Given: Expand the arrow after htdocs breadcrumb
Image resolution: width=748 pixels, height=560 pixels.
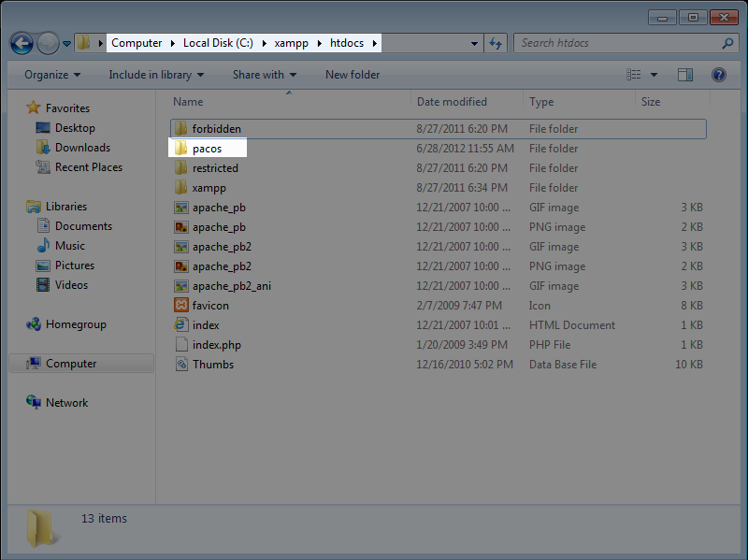Looking at the screenshot, I should coord(375,43).
